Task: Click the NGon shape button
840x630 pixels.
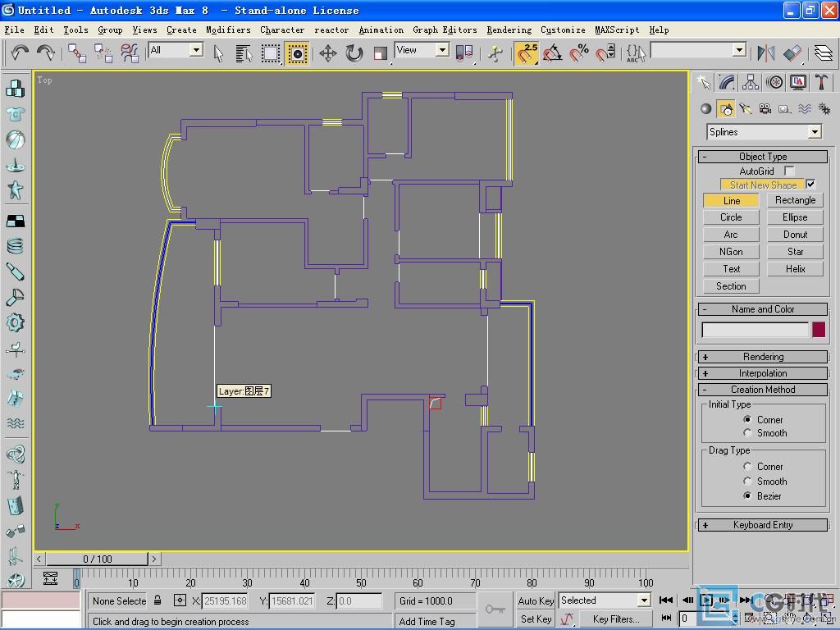Action: [731, 251]
